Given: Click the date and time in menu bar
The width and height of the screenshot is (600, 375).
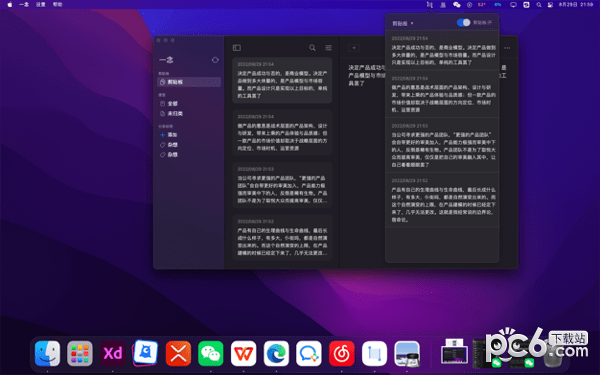Looking at the screenshot, I should click(576, 5).
